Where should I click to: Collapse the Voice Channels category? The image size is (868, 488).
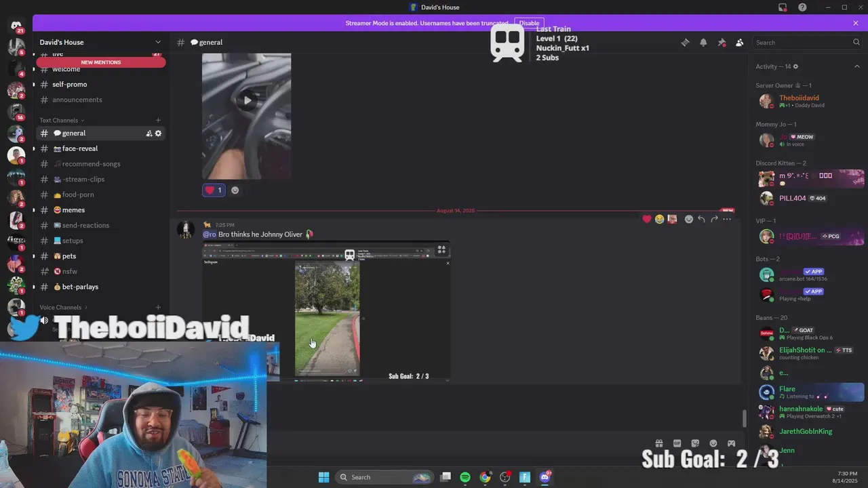[64, 307]
